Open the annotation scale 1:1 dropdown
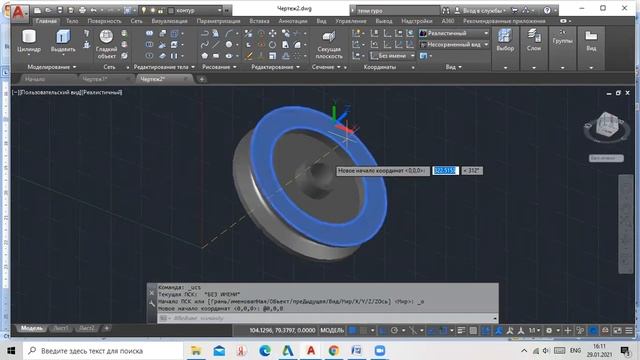This screenshot has width=640, height=360. click(x=534, y=330)
